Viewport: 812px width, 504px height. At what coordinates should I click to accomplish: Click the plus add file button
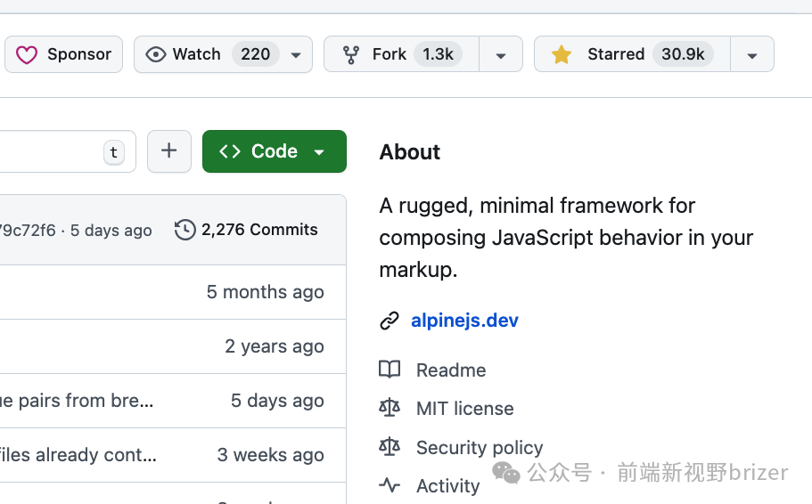(x=169, y=151)
